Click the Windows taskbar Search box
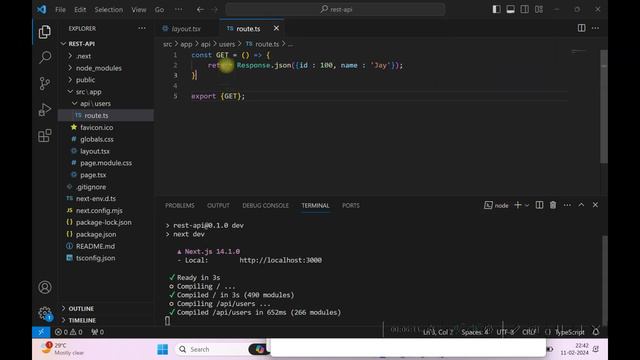Screen dimensions: 640x360 (x=212, y=349)
